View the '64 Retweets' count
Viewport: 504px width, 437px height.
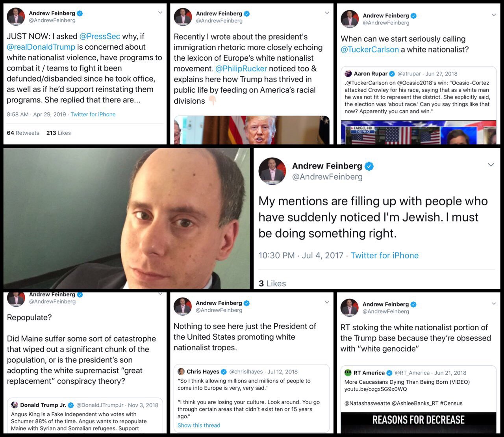(x=23, y=133)
